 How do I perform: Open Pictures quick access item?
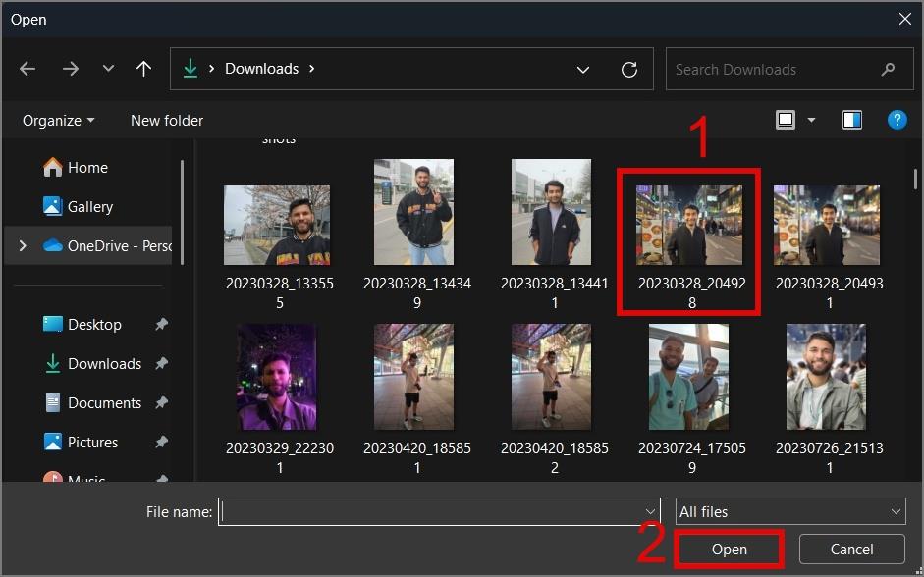[x=81, y=443]
